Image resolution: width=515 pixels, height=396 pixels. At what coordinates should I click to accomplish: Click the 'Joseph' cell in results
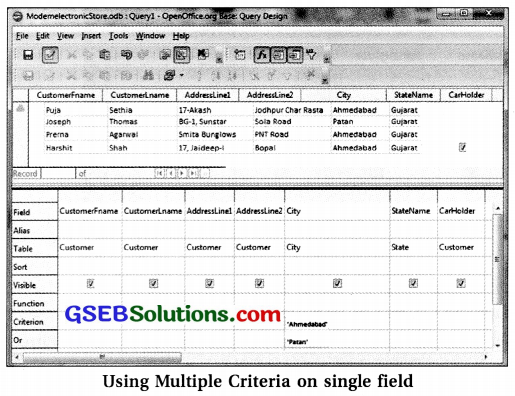58,122
